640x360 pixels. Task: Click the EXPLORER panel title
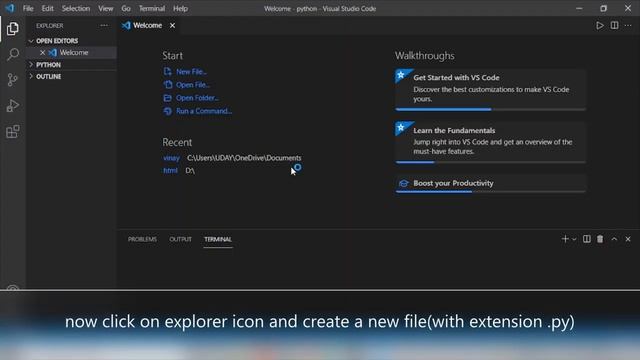pos(50,25)
